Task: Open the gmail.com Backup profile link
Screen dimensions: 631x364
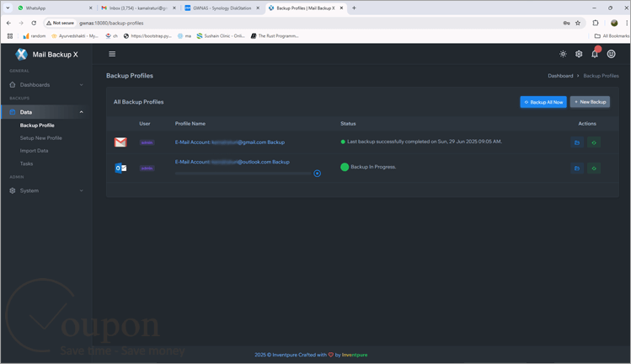Action: click(x=230, y=142)
